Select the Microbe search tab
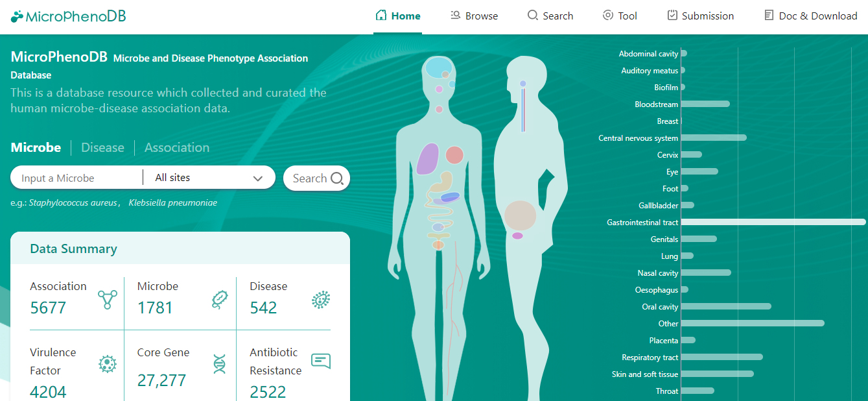868x401 pixels. 36,147
